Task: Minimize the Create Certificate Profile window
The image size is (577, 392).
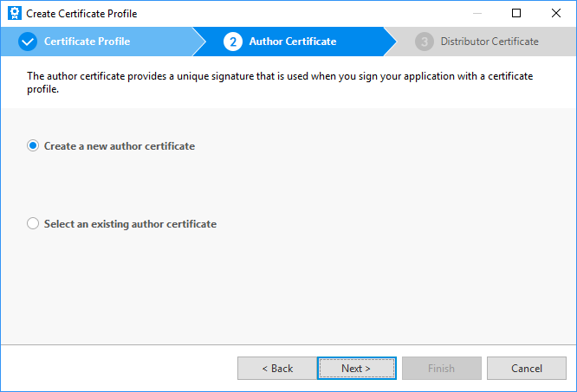Action: 477,14
